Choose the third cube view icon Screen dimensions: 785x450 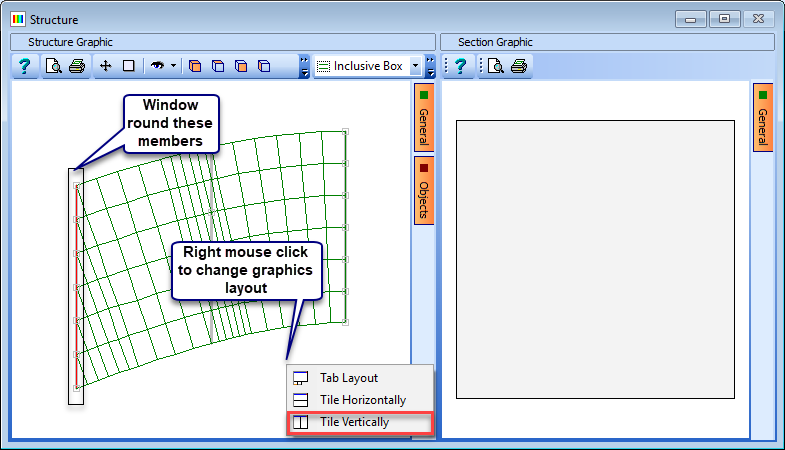click(241, 66)
